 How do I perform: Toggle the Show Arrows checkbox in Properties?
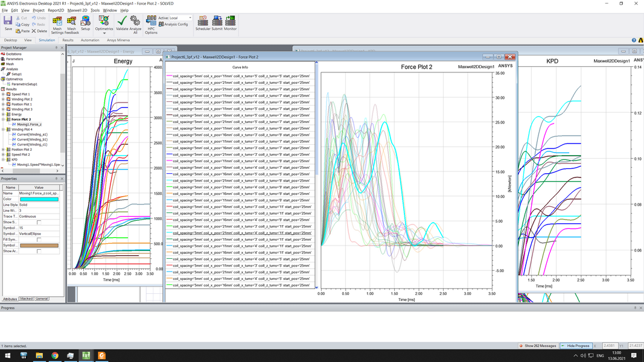coord(39,251)
